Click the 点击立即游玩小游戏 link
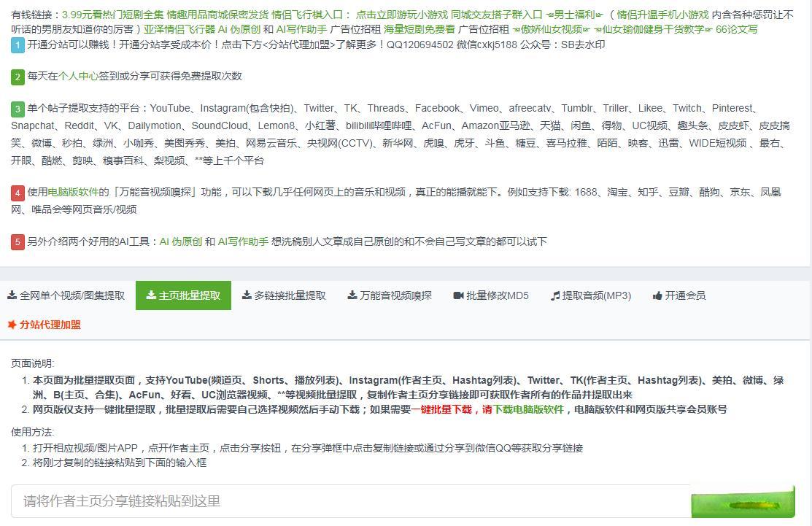This screenshot has width=812, height=526. point(402,15)
